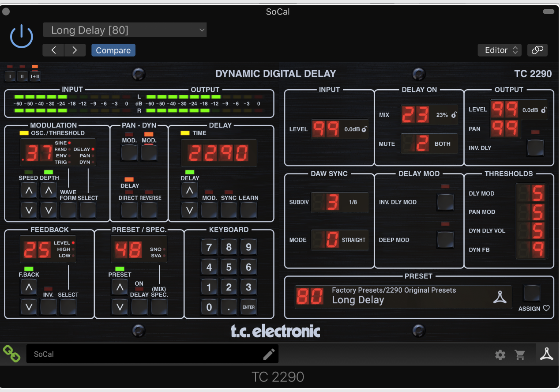Click the Compare button
Screen dimensions: 560x392
pos(113,50)
